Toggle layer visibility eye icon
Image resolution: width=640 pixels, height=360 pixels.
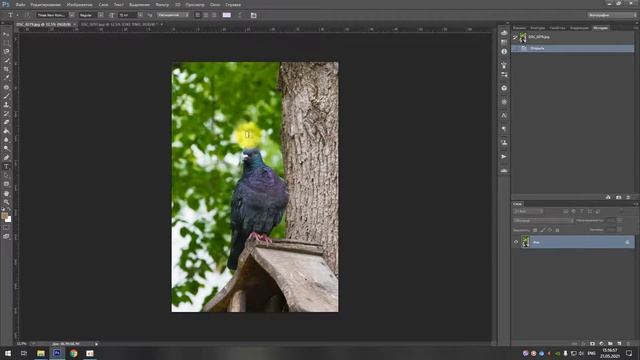516,242
